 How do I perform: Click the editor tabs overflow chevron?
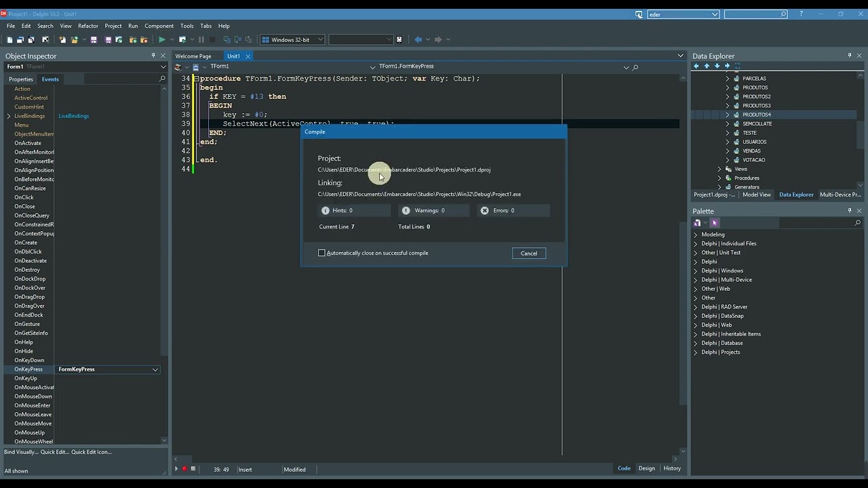click(x=680, y=56)
